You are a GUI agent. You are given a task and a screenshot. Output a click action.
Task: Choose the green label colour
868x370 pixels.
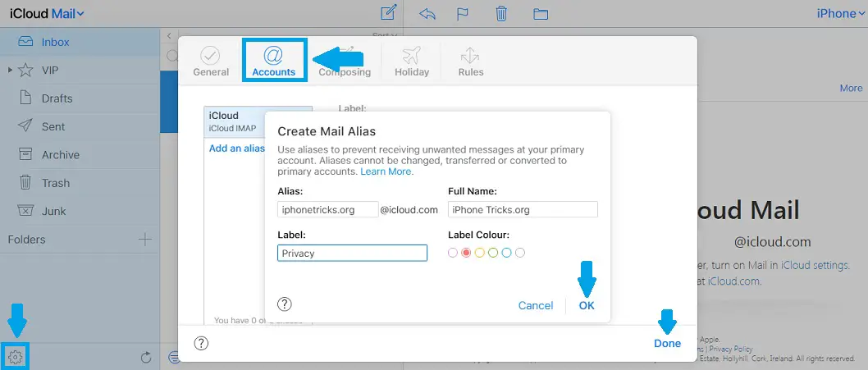pyautogui.click(x=493, y=253)
